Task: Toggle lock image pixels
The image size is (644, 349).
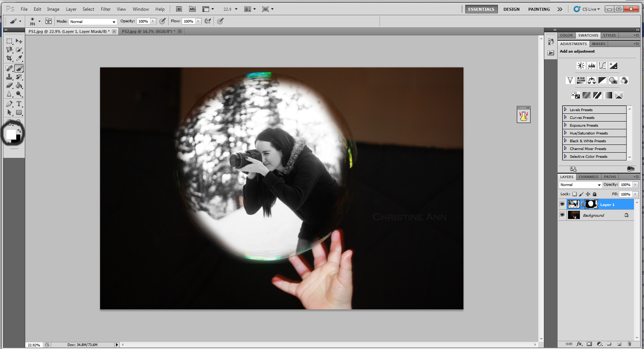Action: [581, 194]
